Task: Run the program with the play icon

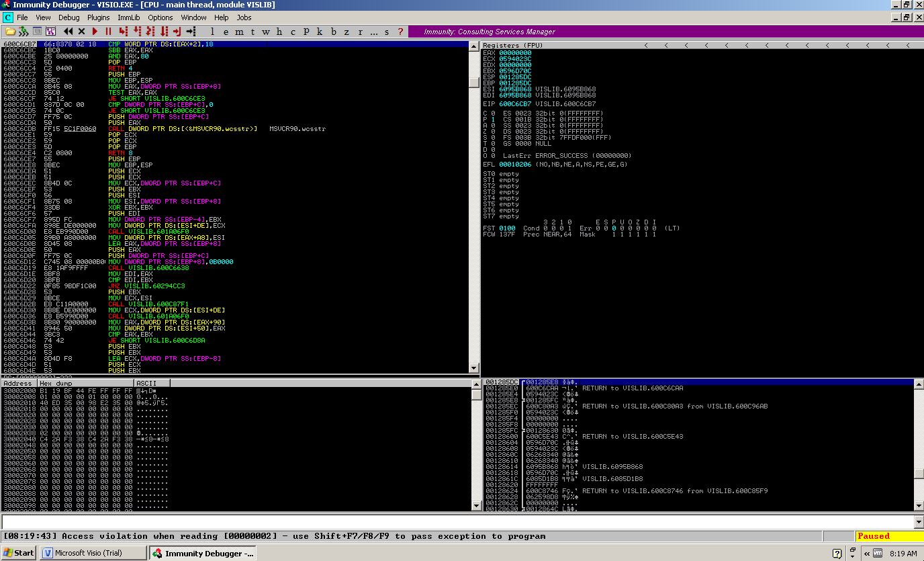Action: (x=95, y=32)
